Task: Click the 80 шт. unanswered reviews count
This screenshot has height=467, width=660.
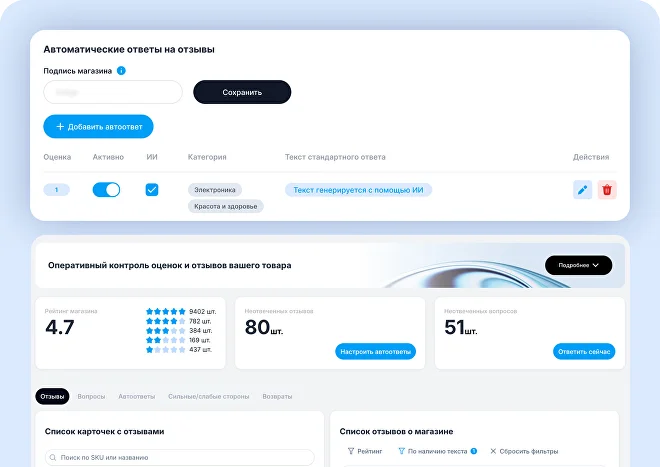Action: [264, 327]
